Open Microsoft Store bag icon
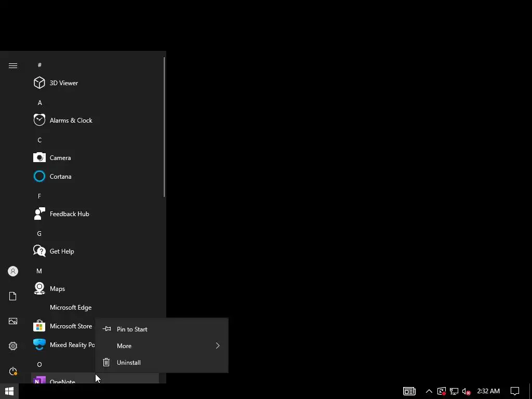Image resolution: width=532 pixels, height=399 pixels. (x=39, y=326)
